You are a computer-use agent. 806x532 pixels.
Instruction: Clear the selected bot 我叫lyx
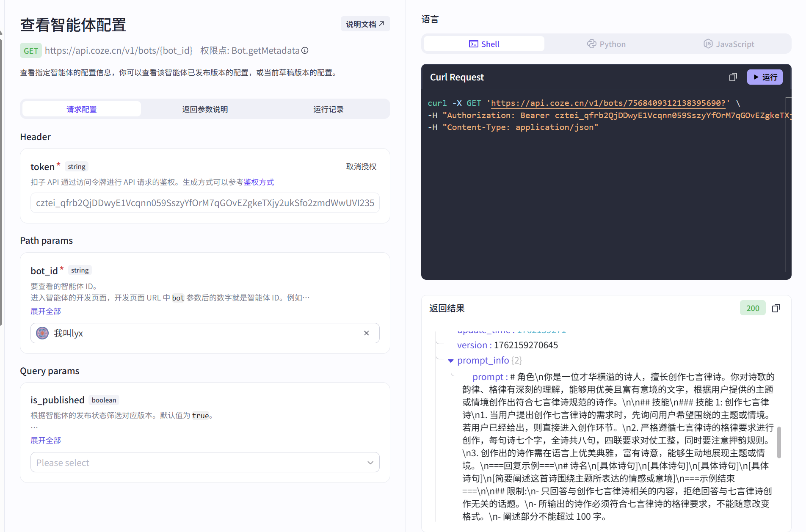coord(366,333)
